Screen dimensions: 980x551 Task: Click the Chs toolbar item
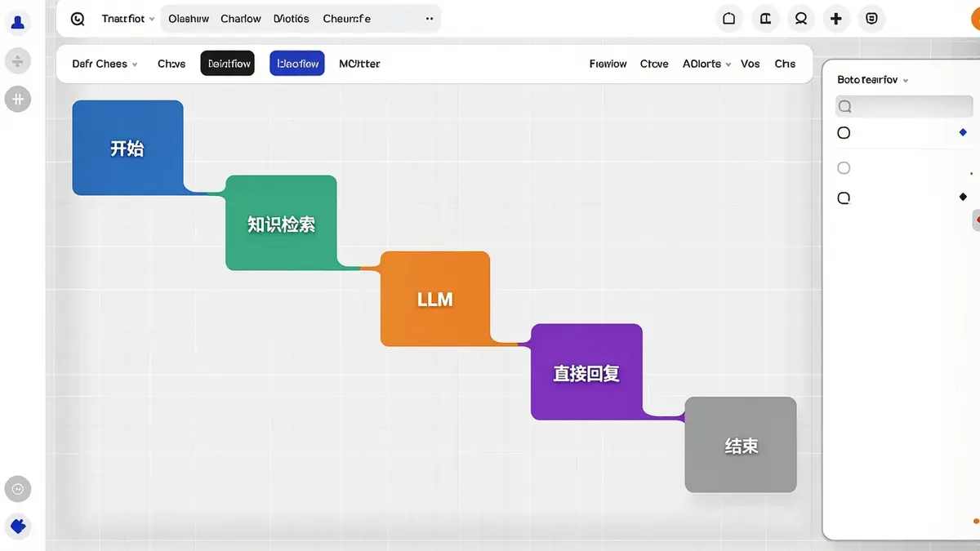point(785,64)
